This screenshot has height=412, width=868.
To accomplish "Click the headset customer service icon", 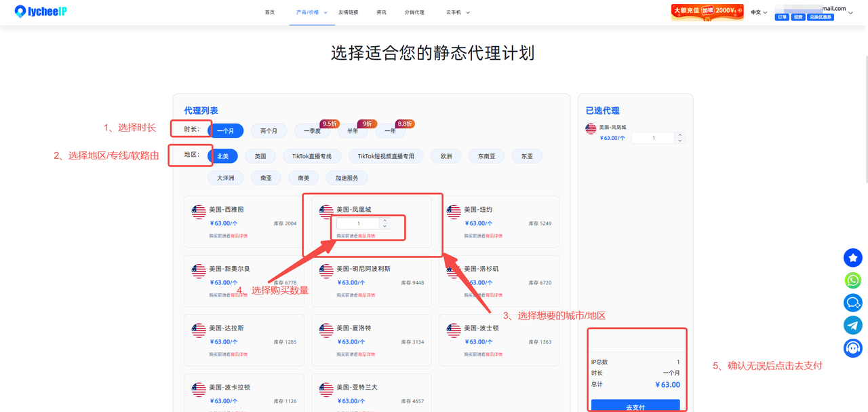I will point(852,348).
